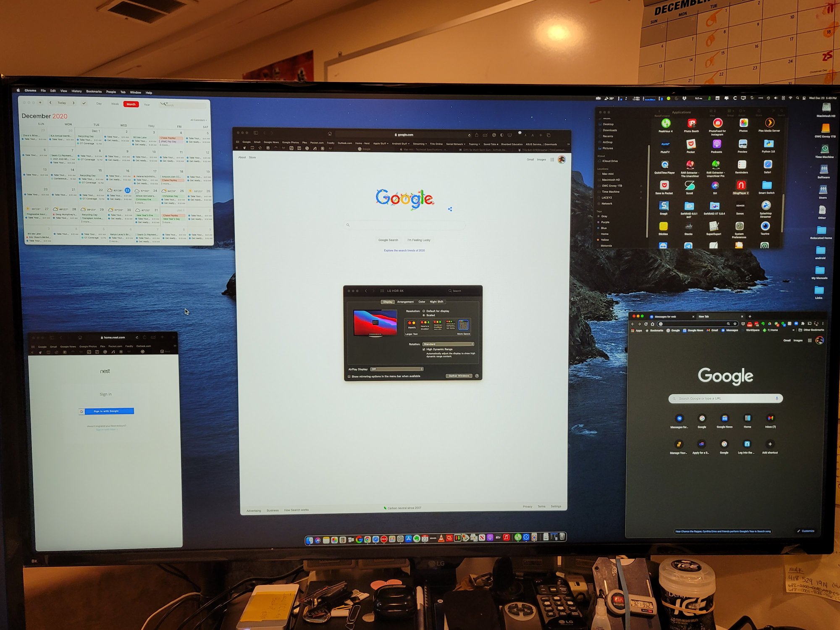This screenshot has height=630, width=840.
Task: Select the Default for display radio button
Action: tap(424, 311)
